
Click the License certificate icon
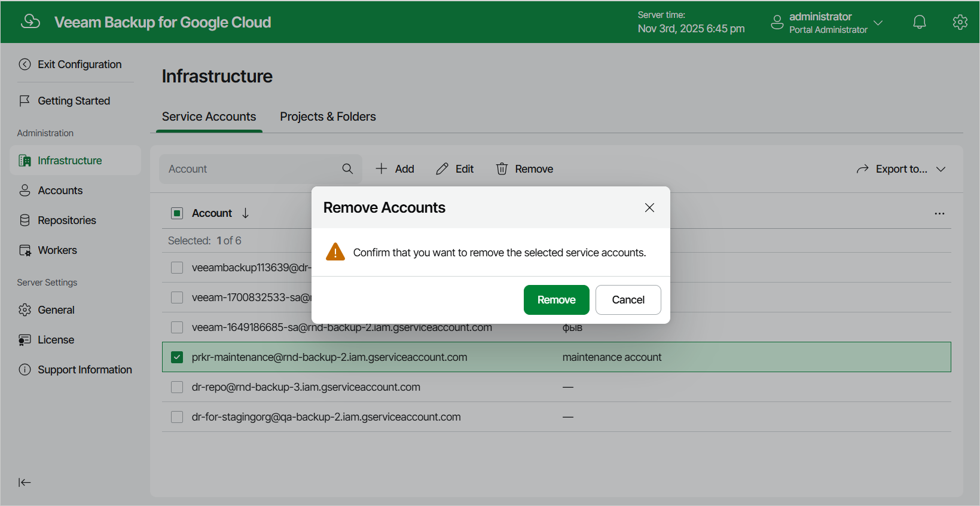pyautogui.click(x=25, y=340)
